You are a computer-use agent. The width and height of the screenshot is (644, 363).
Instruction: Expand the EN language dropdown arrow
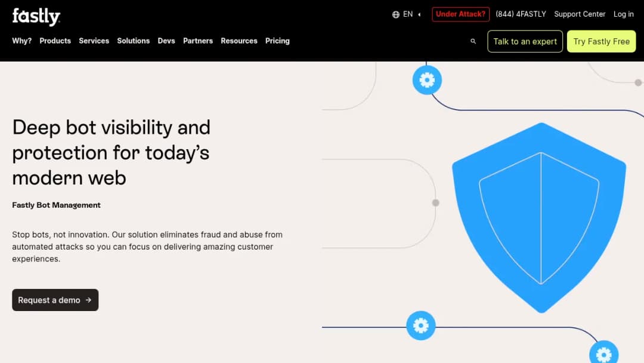(x=419, y=14)
